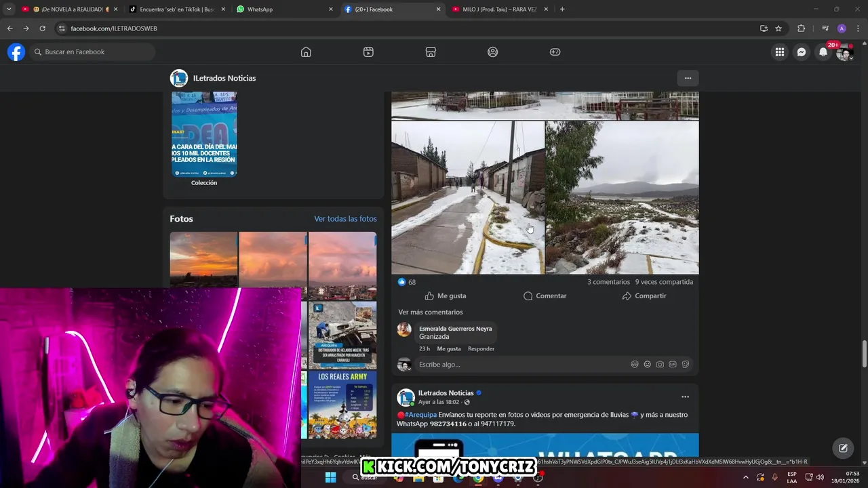Open the new message compose icon
Screen dimensions: 868x488
pos(843,448)
